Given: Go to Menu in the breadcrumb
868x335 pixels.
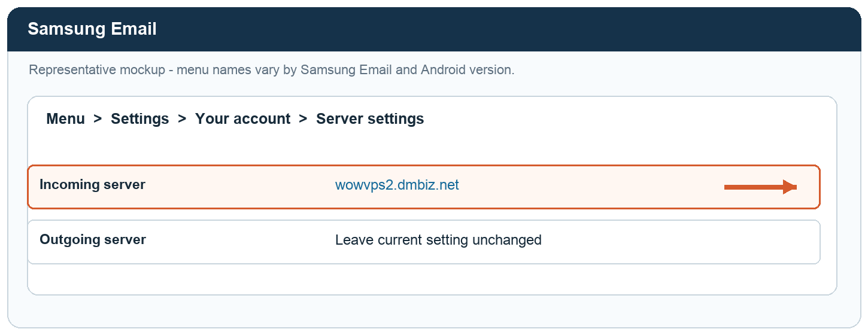Looking at the screenshot, I should pyautogui.click(x=65, y=118).
